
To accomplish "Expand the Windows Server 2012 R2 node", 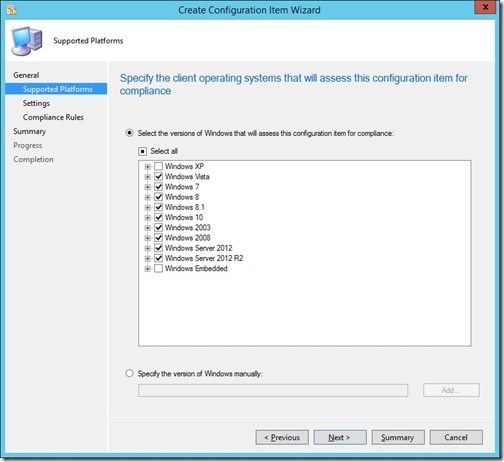I will coord(148,258).
